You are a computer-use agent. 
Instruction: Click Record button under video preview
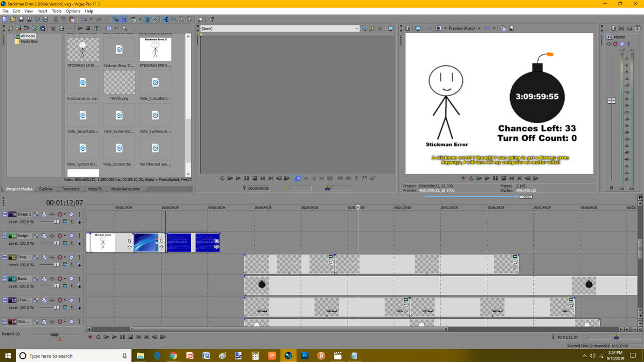point(464,178)
